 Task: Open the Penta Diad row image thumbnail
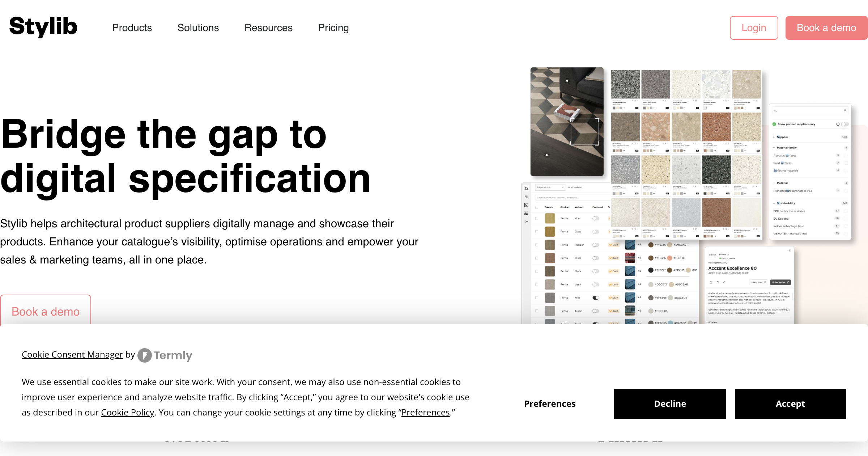click(x=630, y=258)
